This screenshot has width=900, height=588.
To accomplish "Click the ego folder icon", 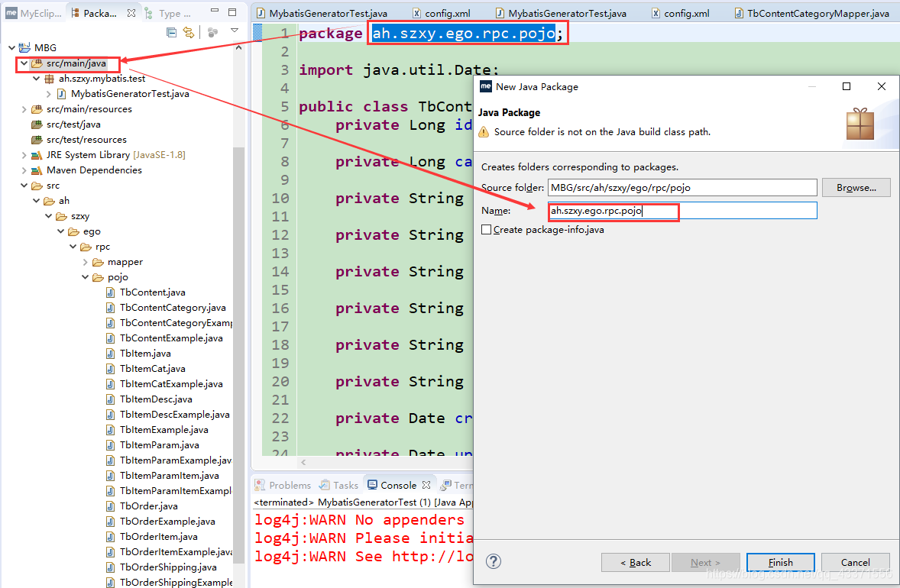I will 73,231.
